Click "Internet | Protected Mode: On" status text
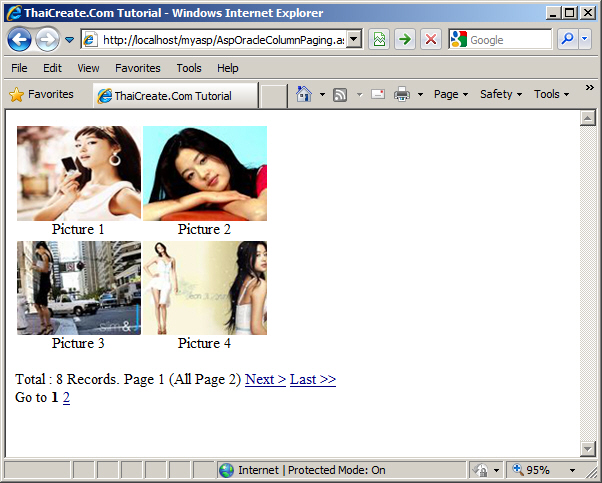The image size is (602, 483). (x=312, y=470)
